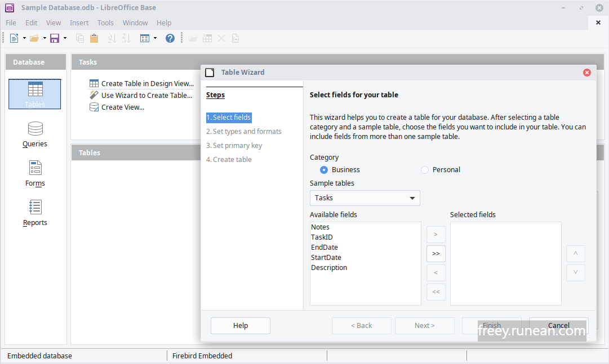
Task: Click Use Wizard to Create Table
Action: [x=141, y=96]
